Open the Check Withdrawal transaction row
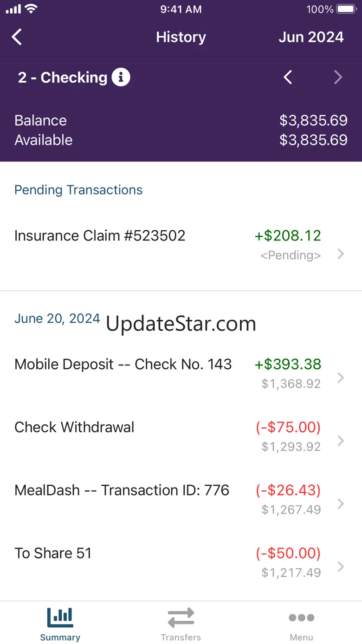Viewport: 362px width, 644px height. [181, 436]
